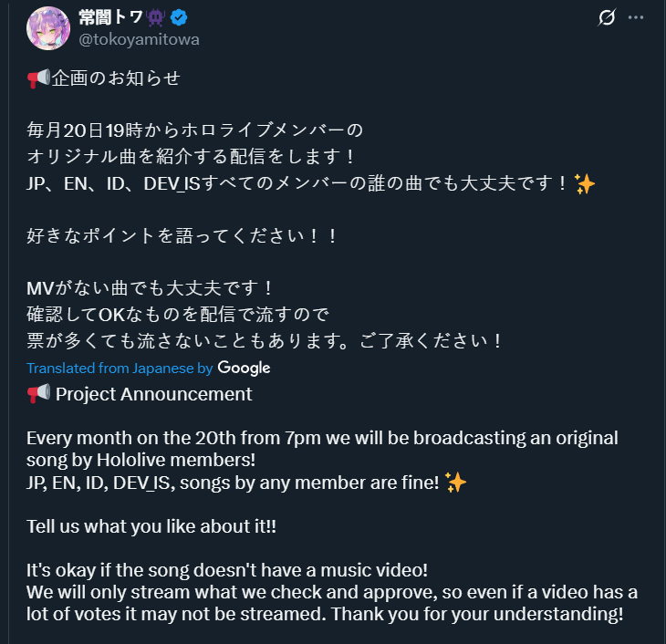This screenshot has width=666, height=644.
Task: Click the line MVがない曲でも大丈夫です！
Action: (x=150, y=288)
